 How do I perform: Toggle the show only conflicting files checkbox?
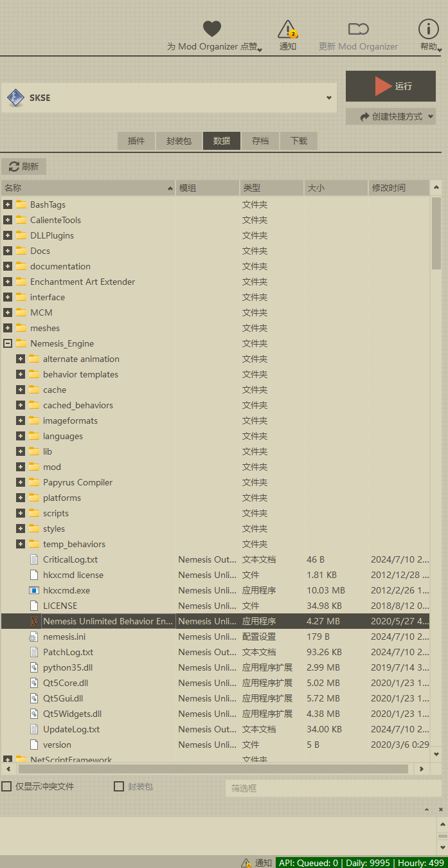click(6, 786)
